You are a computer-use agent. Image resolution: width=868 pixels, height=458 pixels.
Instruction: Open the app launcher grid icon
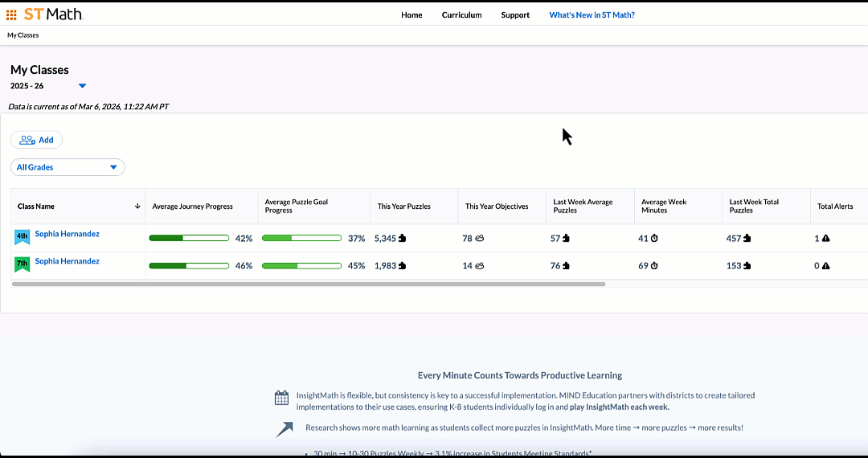click(x=11, y=14)
